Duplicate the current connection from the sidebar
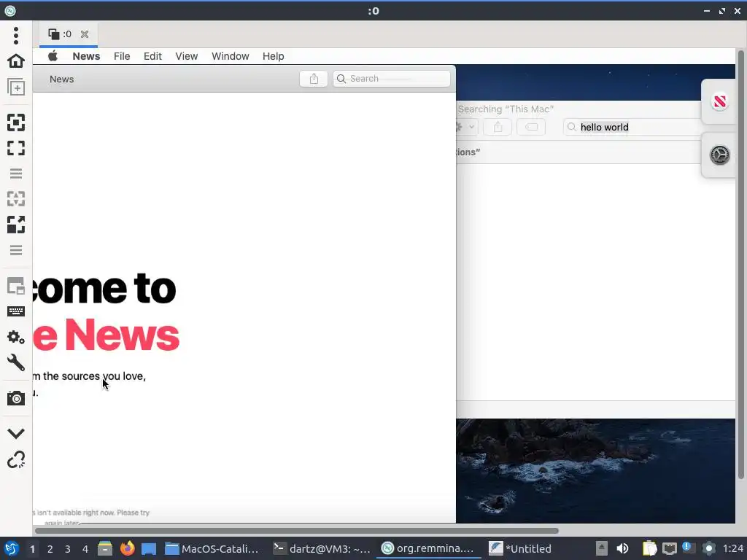 [16, 87]
